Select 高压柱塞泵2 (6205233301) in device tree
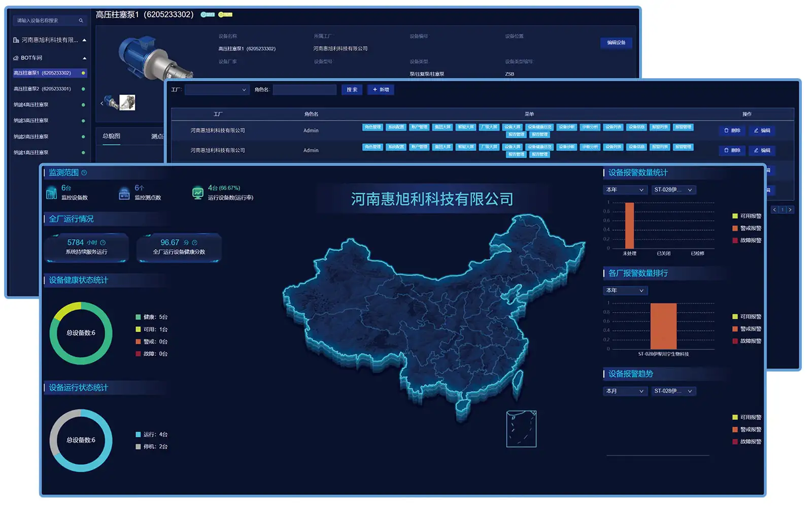The height and width of the screenshot is (506, 812). click(49, 89)
